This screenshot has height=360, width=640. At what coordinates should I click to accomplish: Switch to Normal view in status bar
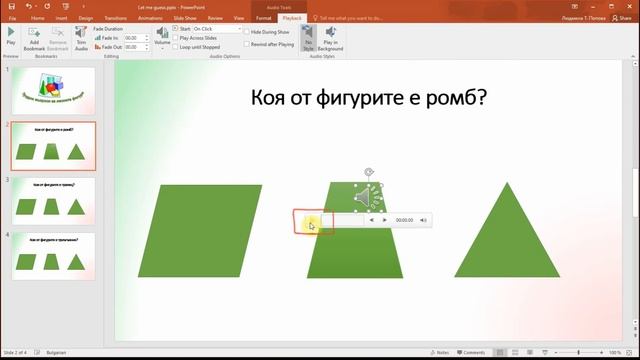pyautogui.click(x=500, y=352)
